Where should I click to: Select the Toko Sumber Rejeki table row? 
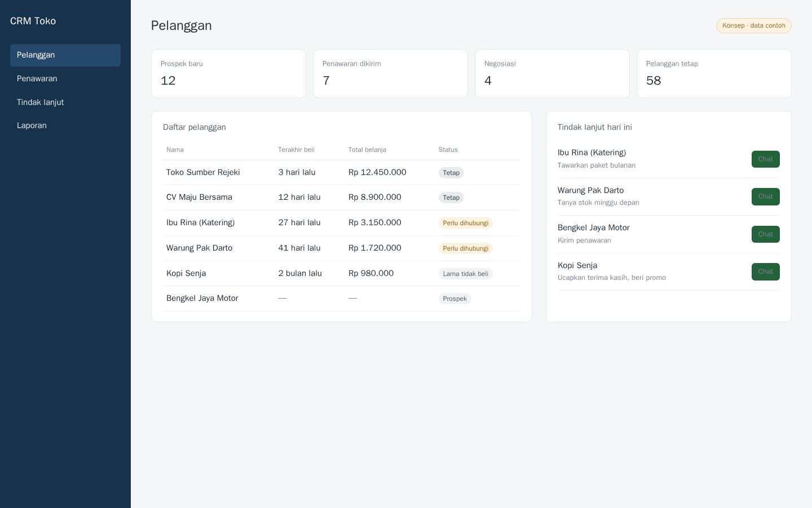(x=342, y=173)
